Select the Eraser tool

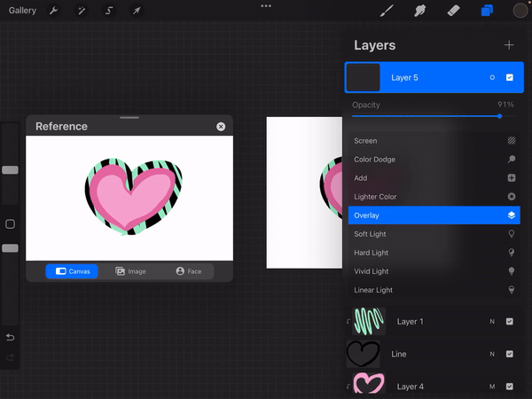point(454,11)
